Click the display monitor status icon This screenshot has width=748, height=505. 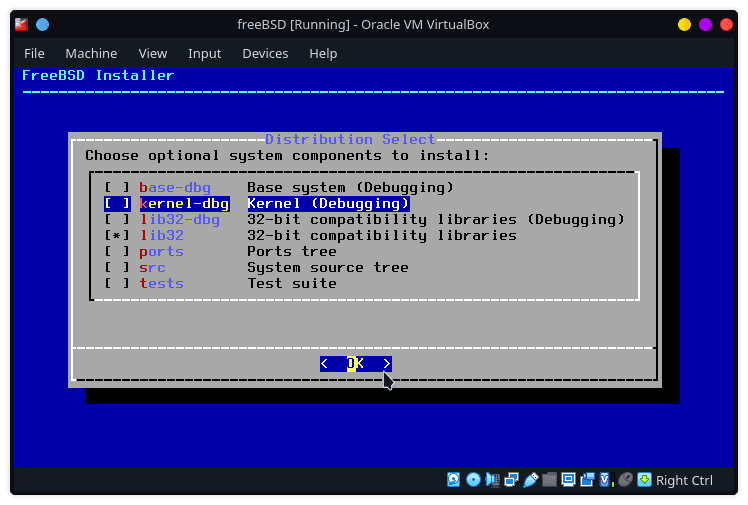click(568, 480)
